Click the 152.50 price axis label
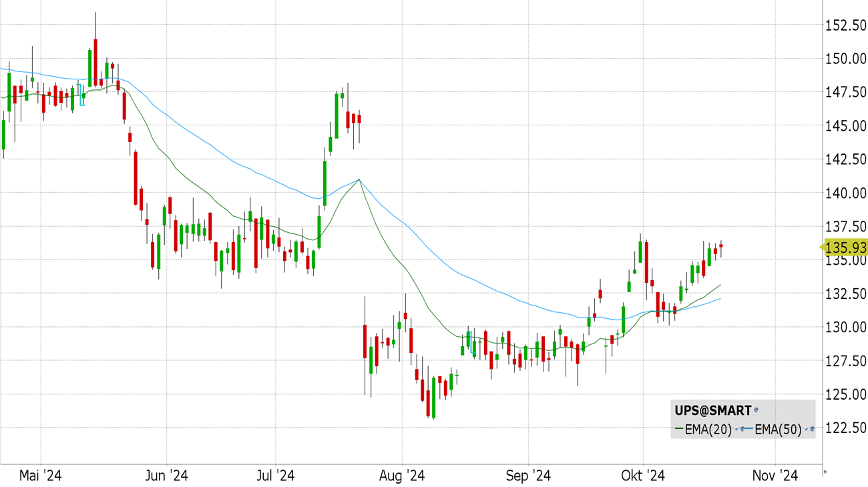The width and height of the screenshot is (868, 487). [x=846, y=25]
